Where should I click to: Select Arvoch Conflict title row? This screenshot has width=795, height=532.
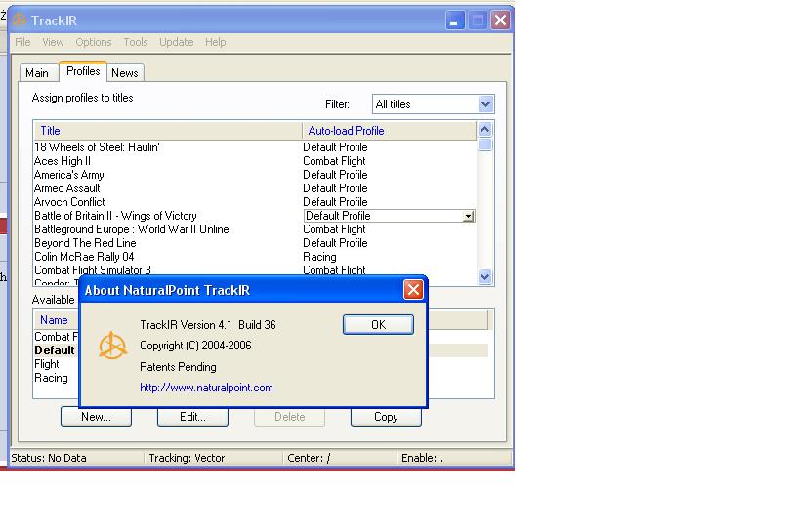[x=69, y=202]
